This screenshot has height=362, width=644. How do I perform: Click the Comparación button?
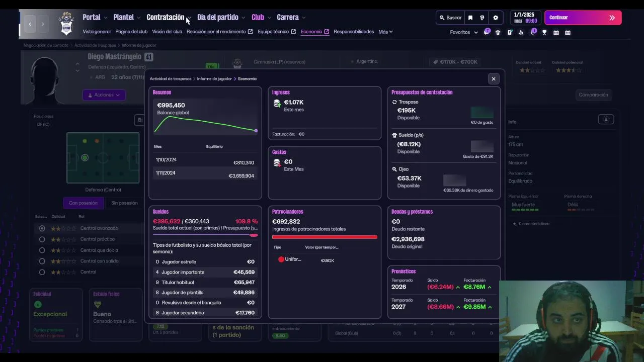(593, 95)
